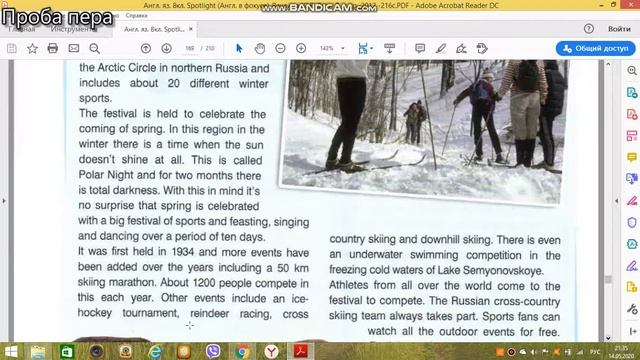The width and height of the screenshot is (640, 360).
Task: Star this document as a favorite
Action: 32,49
